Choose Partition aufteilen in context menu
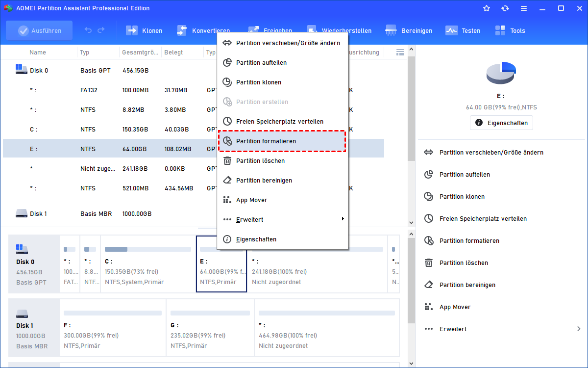This screenshot has height=368, width=588. [x=283, y=63]
